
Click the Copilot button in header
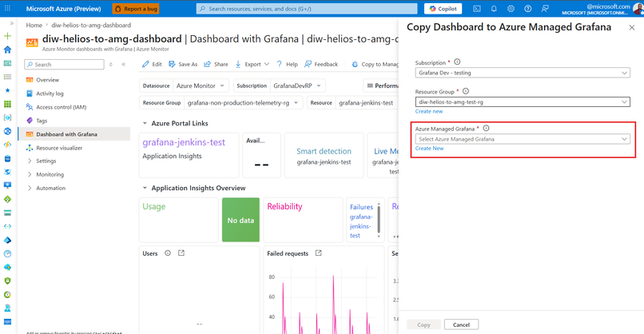point(443,9)
